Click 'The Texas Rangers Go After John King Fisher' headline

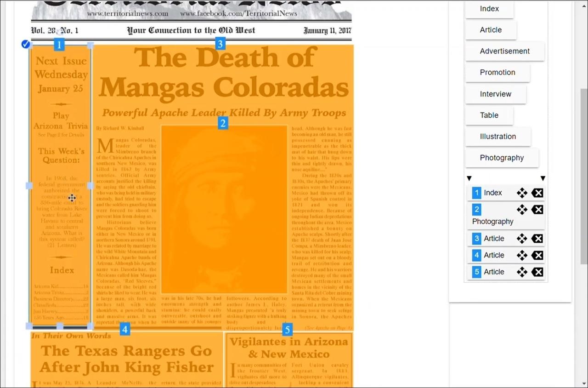tap(127, 359)
